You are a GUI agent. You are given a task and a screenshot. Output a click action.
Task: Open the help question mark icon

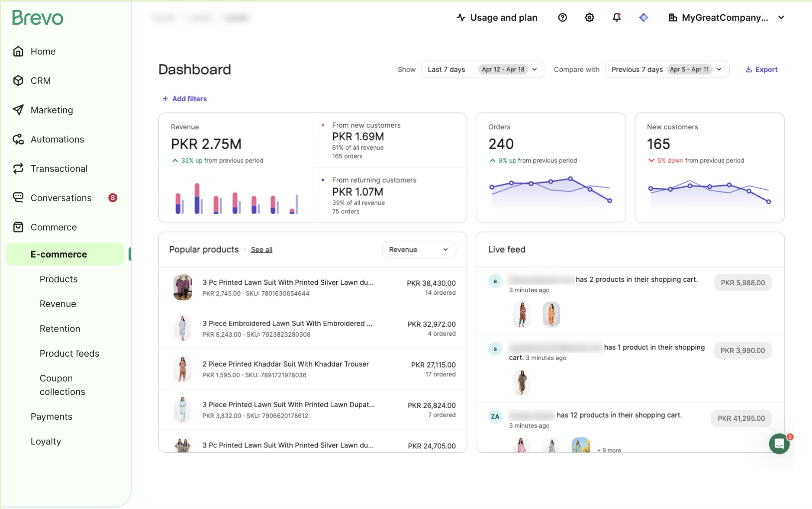(x=562, y=18)
